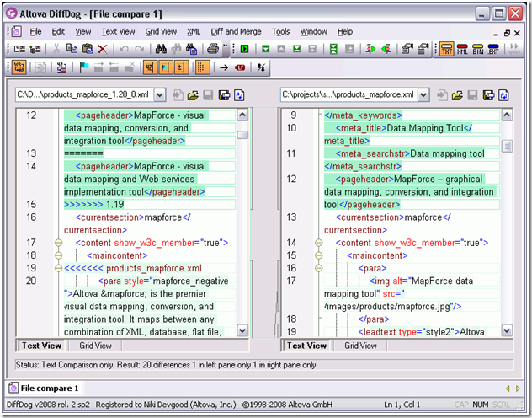This screenshot has width=532, height=418.
Task: Reload right pane file with refresh icon
Action: point(505,95)
